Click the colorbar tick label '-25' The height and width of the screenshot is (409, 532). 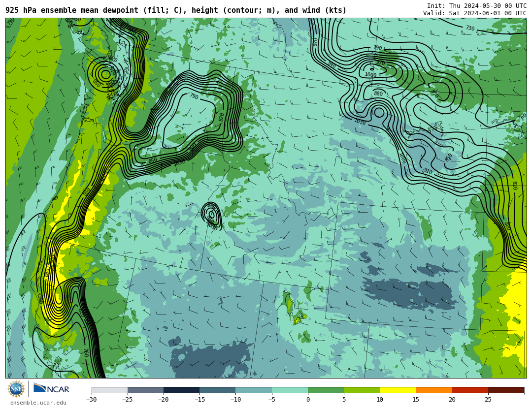(127, 400)
